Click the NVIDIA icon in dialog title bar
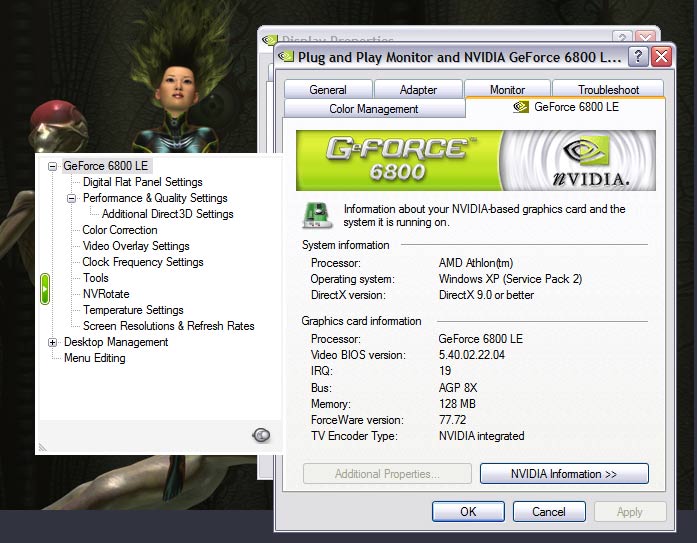 tap(286, 56)
